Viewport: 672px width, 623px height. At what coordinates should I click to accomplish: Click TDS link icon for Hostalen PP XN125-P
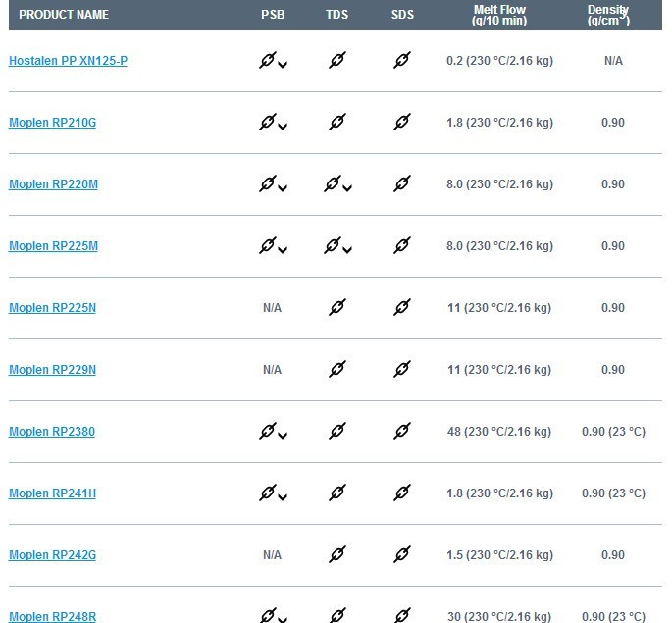pos(337,60)
